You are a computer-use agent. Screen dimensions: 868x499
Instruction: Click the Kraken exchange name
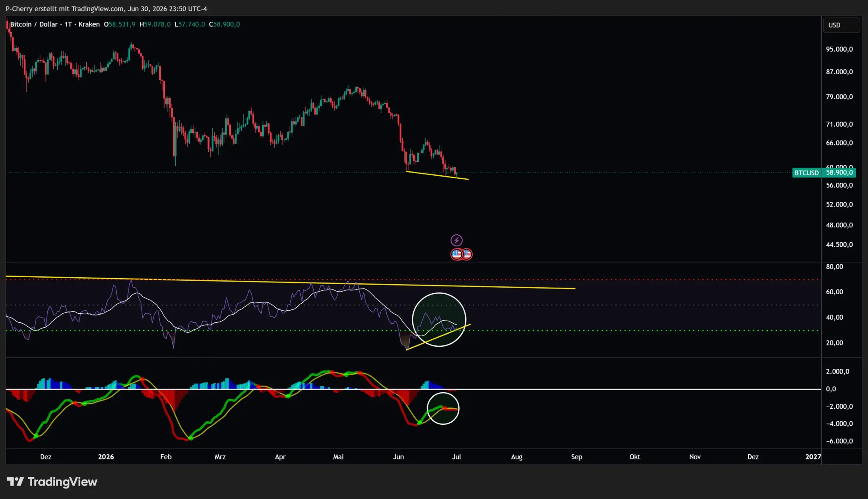pos(89,24)
